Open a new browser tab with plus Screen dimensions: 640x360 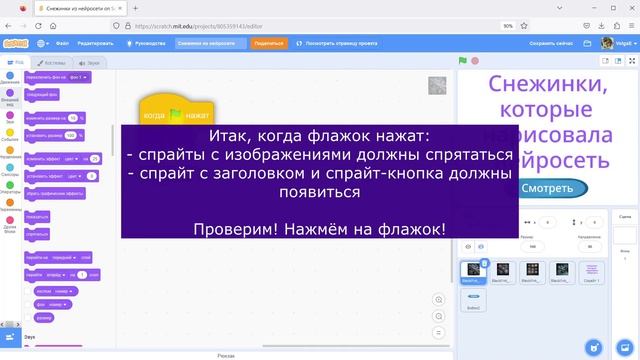pos(136,8)
